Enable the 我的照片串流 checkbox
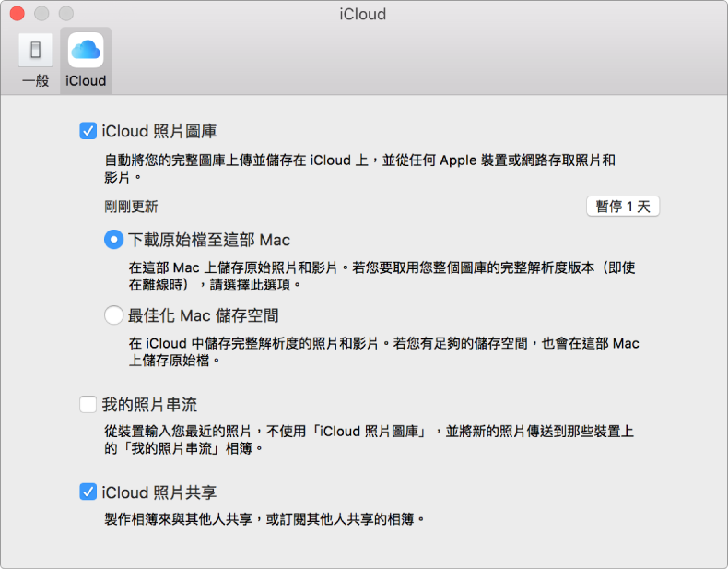 pyautogui.click(x=88, y=404)
